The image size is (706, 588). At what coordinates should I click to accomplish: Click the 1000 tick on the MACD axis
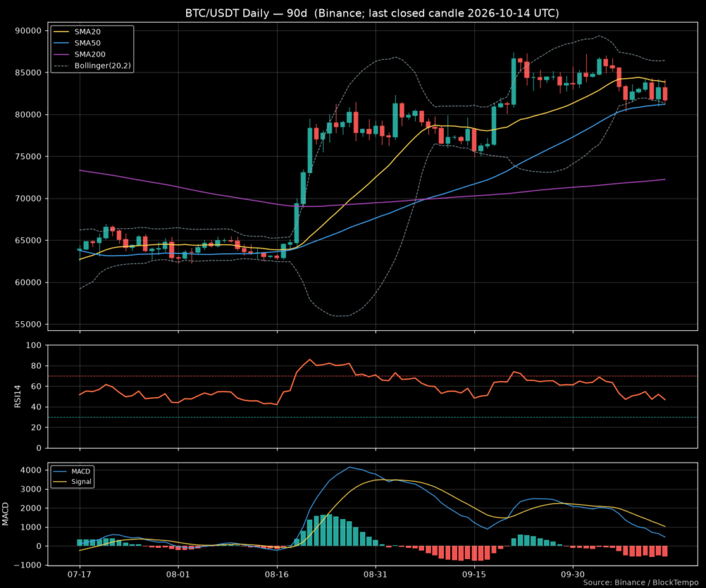(x=31, y=527)
